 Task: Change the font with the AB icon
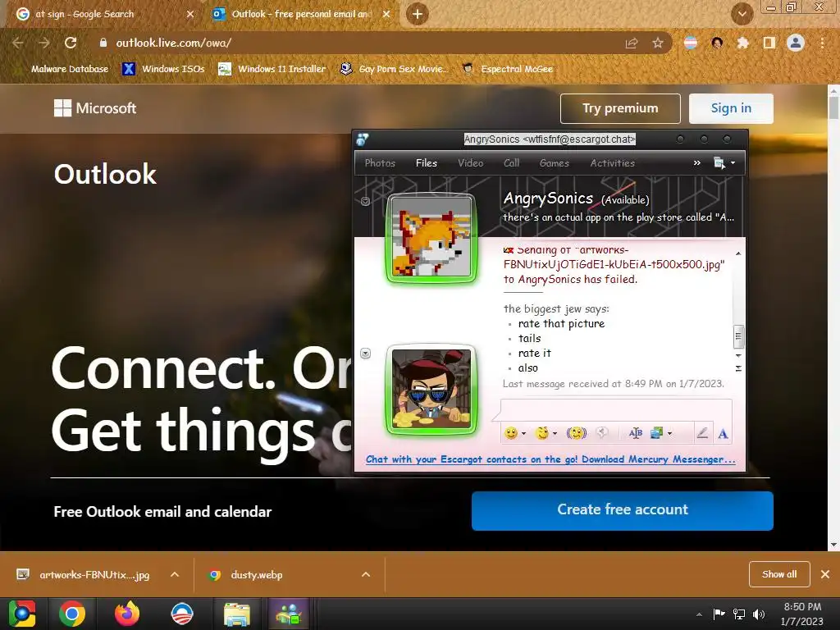pos(636,433)
